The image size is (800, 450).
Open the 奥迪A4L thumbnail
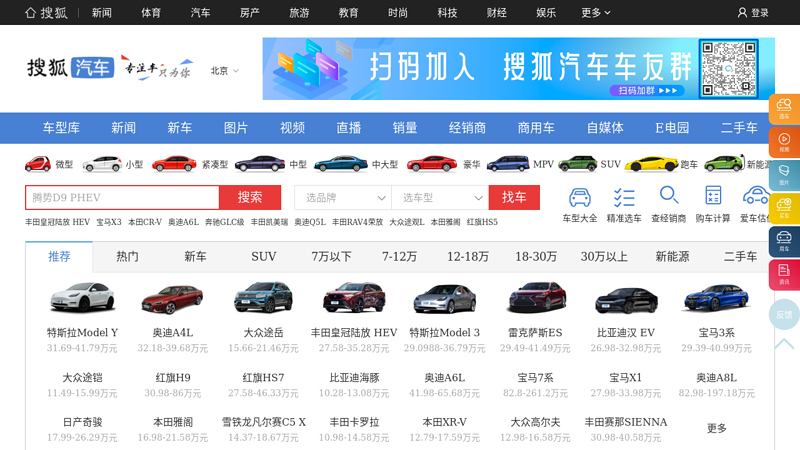pos(172,298)
